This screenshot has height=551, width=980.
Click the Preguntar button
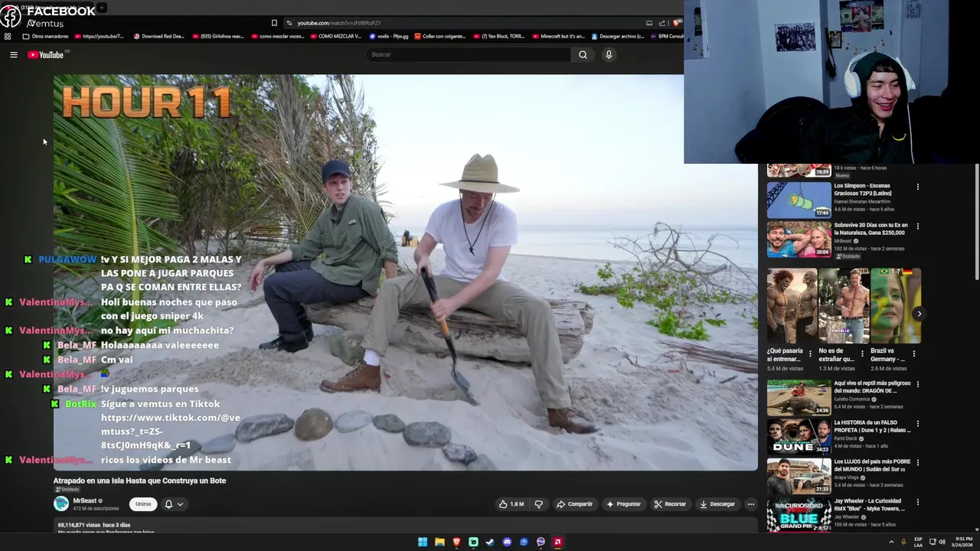click(x=623, y=504)
